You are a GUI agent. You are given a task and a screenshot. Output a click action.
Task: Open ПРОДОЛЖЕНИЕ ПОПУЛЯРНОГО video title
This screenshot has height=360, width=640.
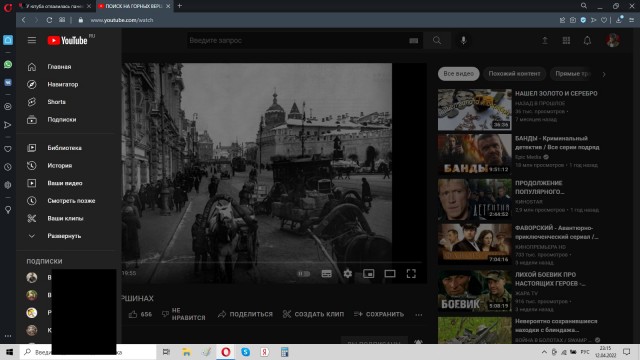[540, 187]
